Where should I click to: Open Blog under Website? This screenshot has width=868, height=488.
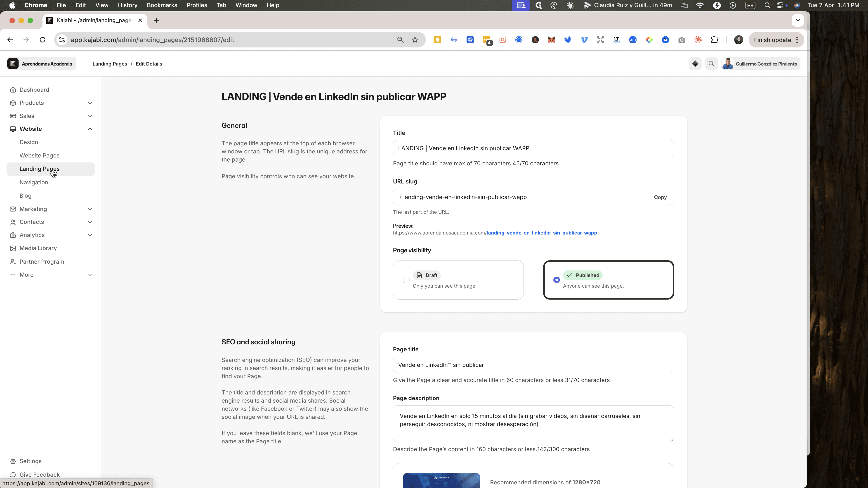coord(25,196)
